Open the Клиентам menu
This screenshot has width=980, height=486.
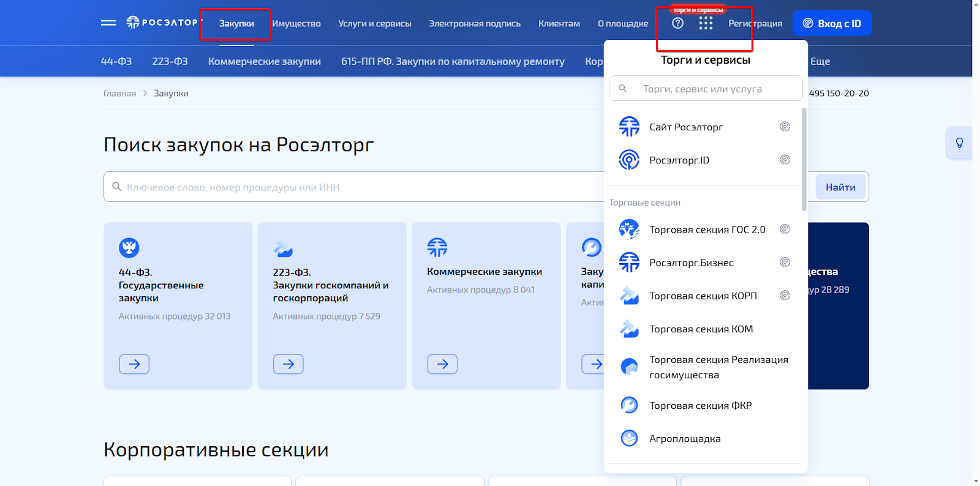(559, 23)
